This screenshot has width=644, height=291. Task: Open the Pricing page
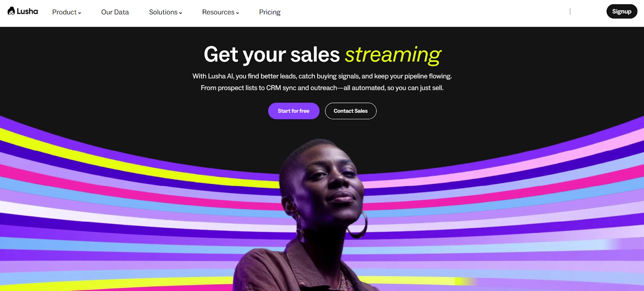click(x=270, y=12)
